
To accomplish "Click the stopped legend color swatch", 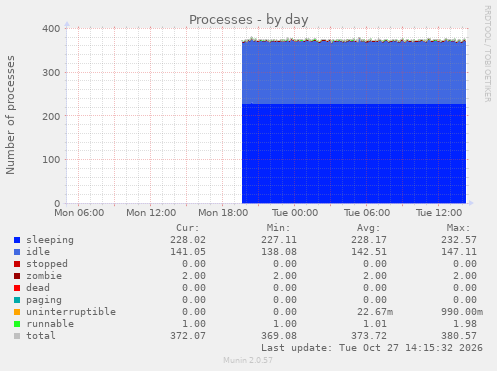I will click(x=17, y=264).
